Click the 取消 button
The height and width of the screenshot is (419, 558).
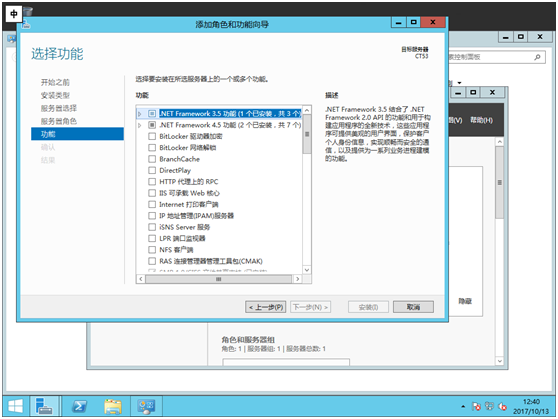(413, 307)
